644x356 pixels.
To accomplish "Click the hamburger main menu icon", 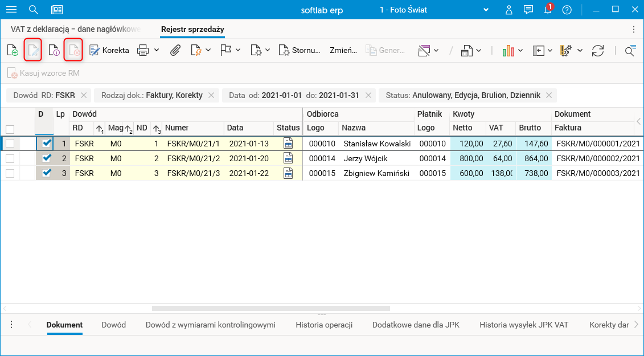I will click(11, 10).
